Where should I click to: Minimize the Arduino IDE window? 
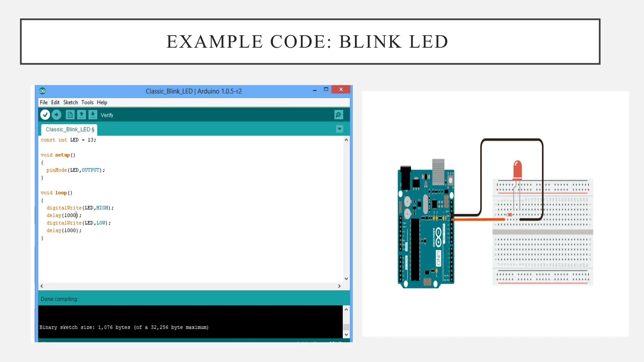[314, 90]
